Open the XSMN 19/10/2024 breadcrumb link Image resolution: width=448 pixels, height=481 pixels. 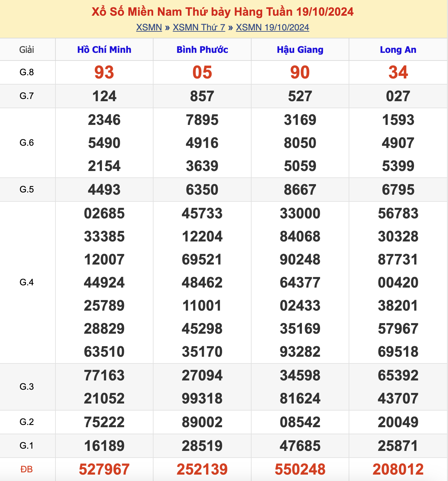coord(272,28)
